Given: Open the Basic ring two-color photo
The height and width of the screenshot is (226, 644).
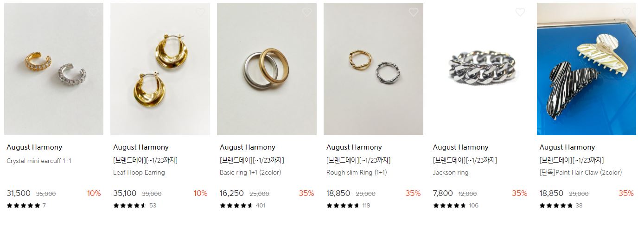Looking at the screenshot, I should pos(267,69).
